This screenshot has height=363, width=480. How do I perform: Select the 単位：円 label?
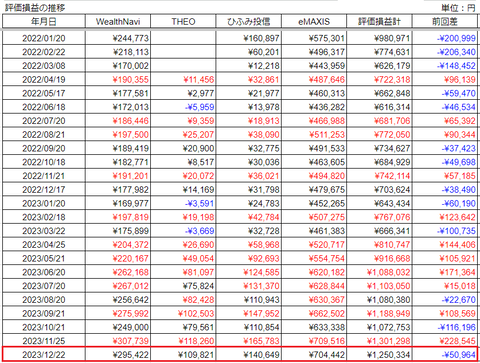pos(459,8)
